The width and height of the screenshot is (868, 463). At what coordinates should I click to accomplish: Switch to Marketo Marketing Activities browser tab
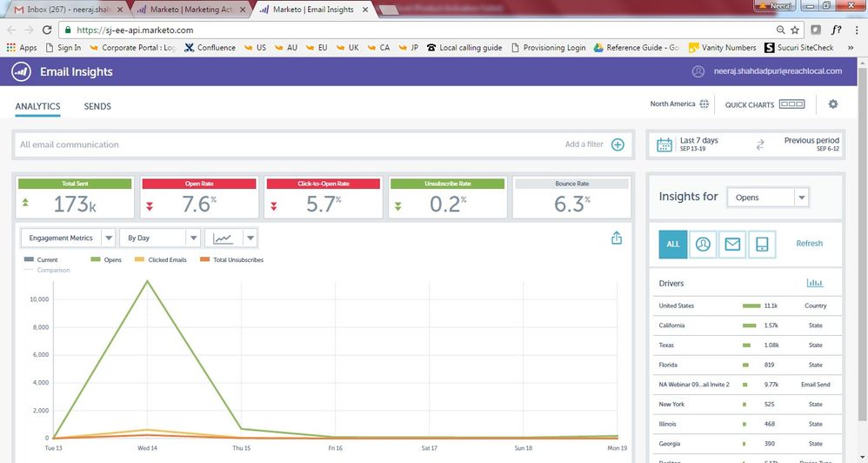coord(191,9)
